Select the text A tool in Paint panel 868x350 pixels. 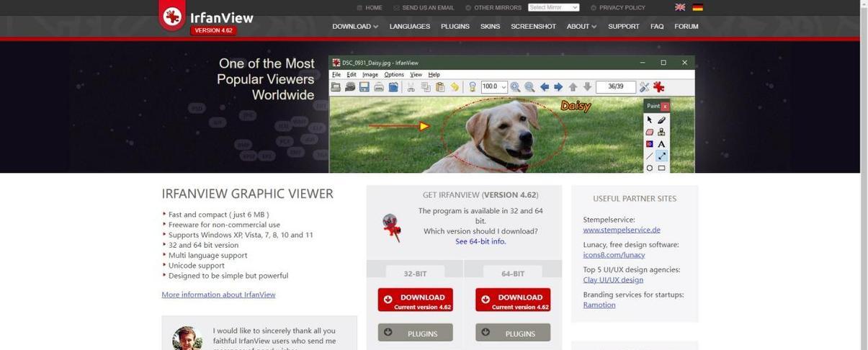point(661,144)
